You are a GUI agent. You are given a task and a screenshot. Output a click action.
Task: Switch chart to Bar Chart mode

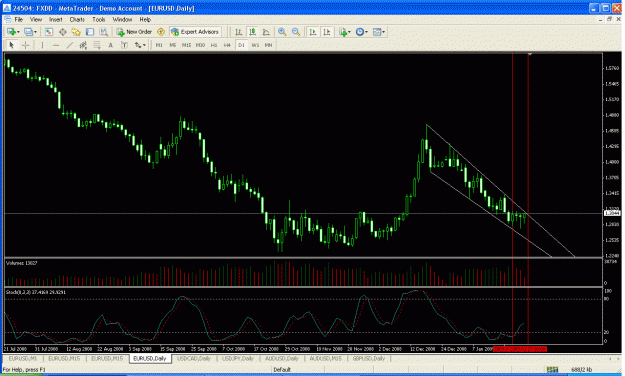[x=238, y=32]
